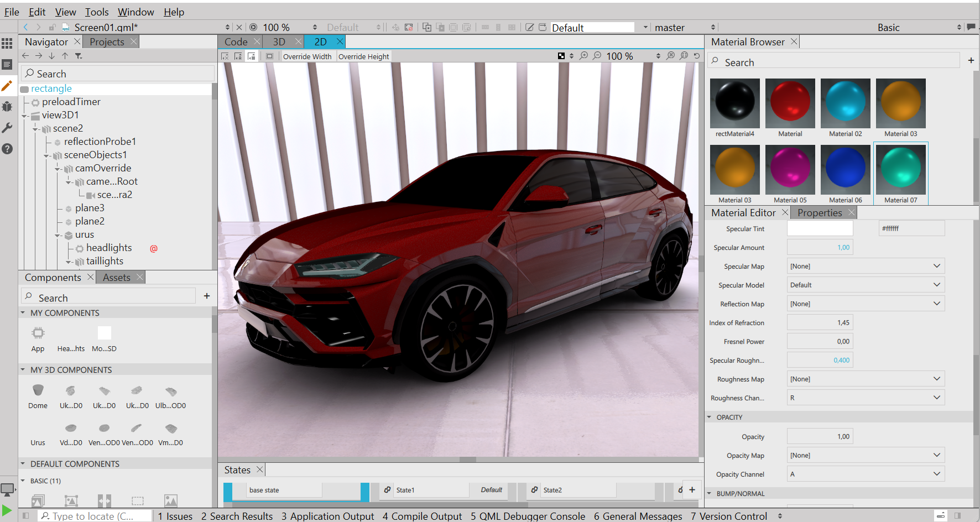Click the search magnifier in Material Browser
This screenshot has width=980, height=522.
point(716,61)
